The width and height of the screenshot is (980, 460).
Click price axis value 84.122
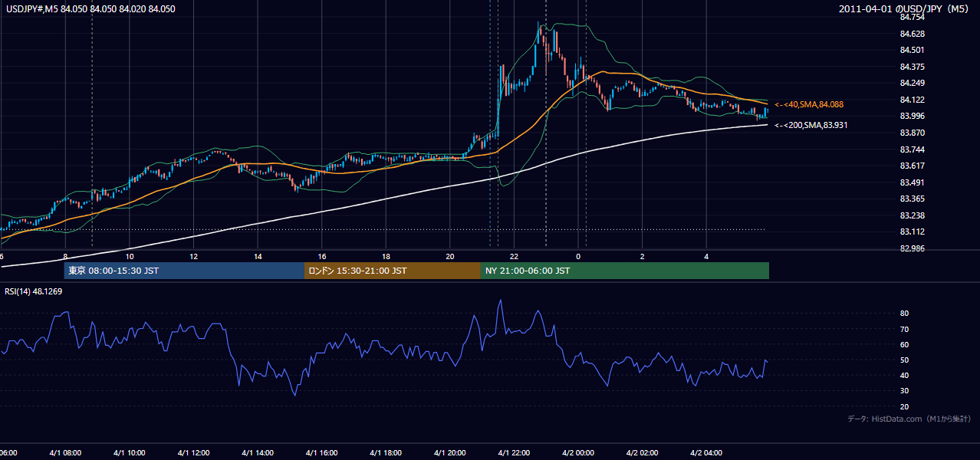pyautogui.click(x=911, y=100)
